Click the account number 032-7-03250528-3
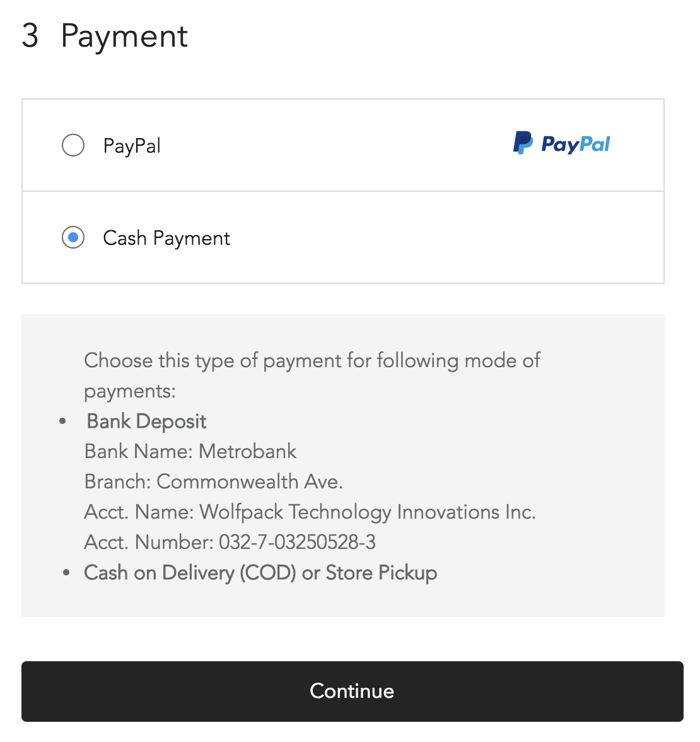Image resolution: width=700 pixels, height=742 pixels. pos(297,543)
